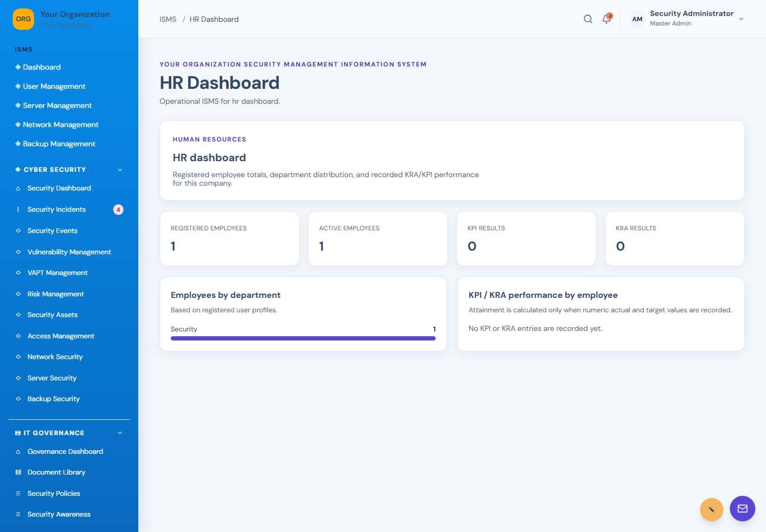The image size is (766, 532).
Task: Click the IT Governance section icon
Action: (18, 433)
